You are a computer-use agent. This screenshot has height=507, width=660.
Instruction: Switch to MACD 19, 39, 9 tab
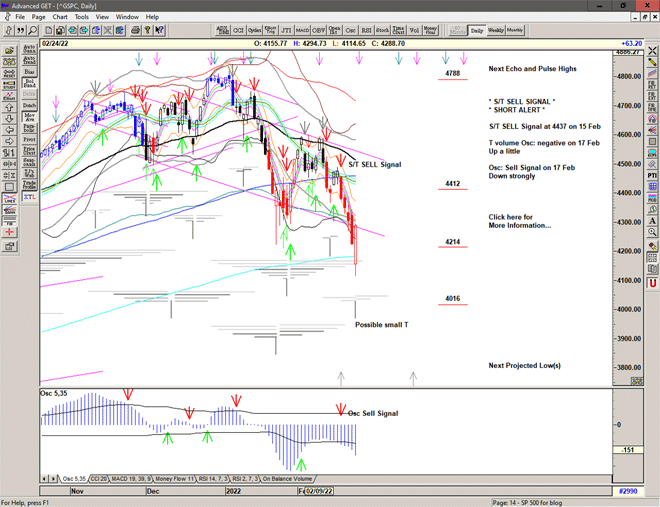133,480
